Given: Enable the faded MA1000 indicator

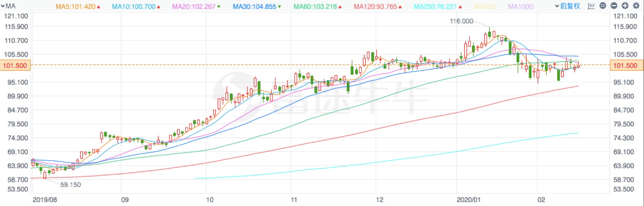Looking at the screenshot, I should (521, 7).
